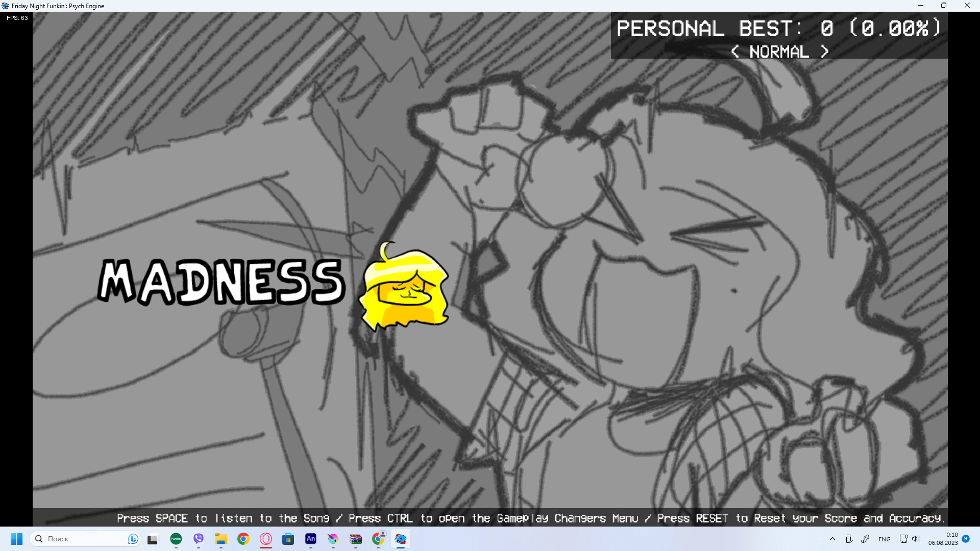Click the Friday Night Funkin' taskbar icon

[x=401, y=539]
